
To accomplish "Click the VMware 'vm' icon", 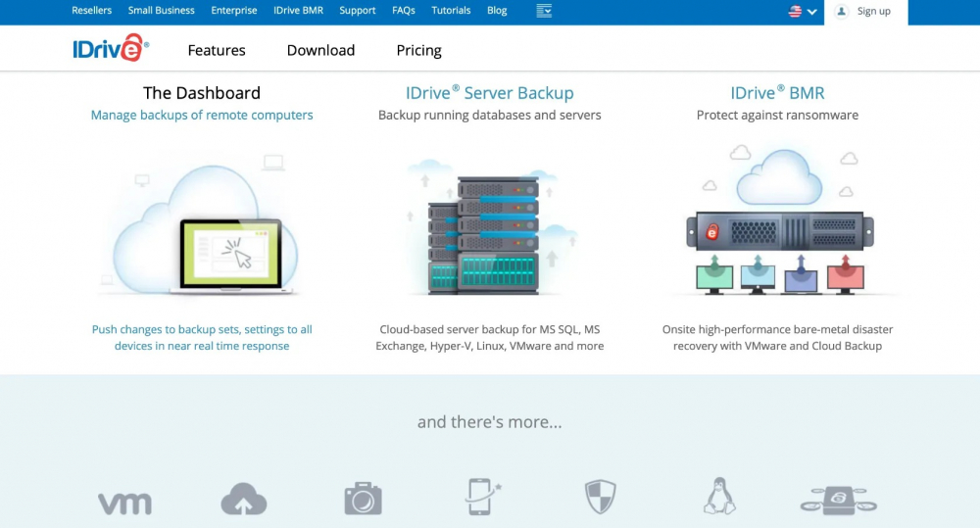I will click(124, 504).
